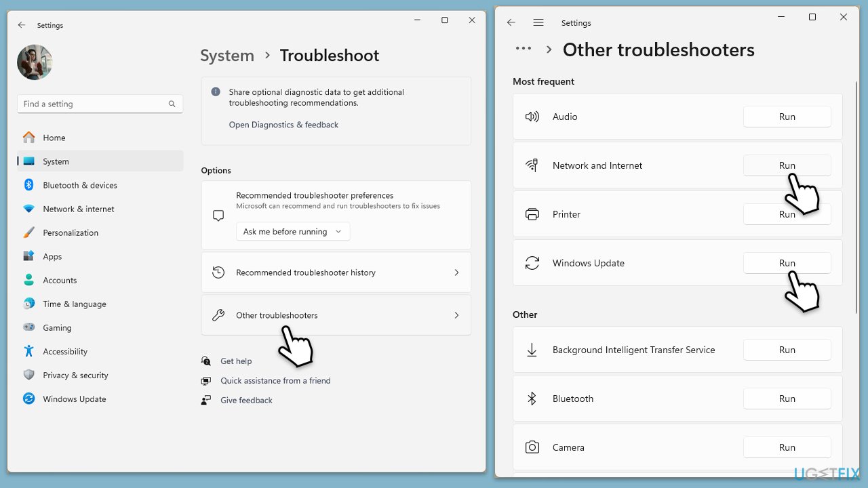Click the Recommended troubleshooter preferences text

click(315, 195)
